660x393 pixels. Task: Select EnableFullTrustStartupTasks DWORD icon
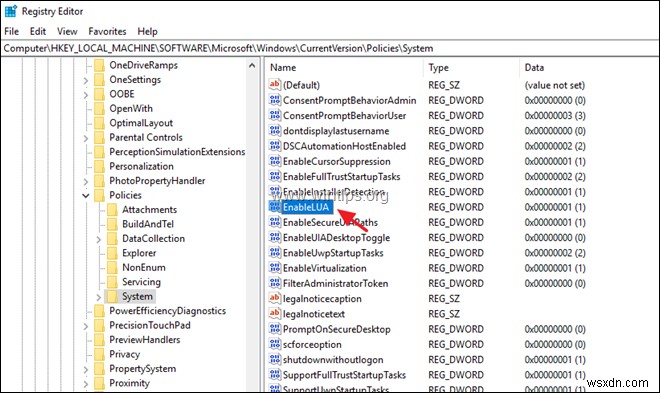coord(274,176)
